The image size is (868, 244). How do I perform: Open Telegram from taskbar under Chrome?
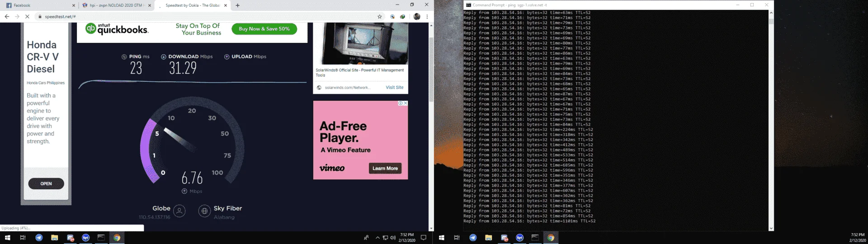coord(39,238)
